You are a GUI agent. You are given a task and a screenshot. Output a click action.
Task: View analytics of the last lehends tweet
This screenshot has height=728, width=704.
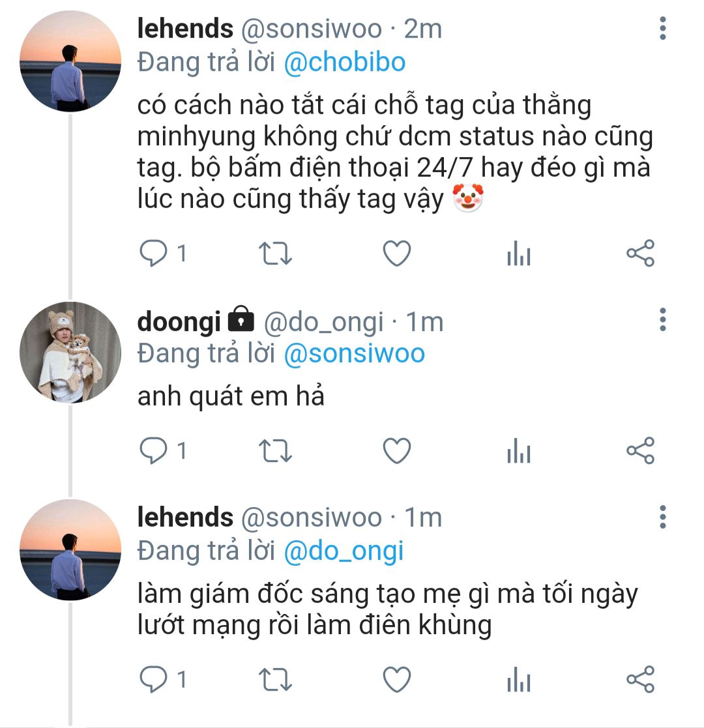pyautogui.click(x=518, y=681)
